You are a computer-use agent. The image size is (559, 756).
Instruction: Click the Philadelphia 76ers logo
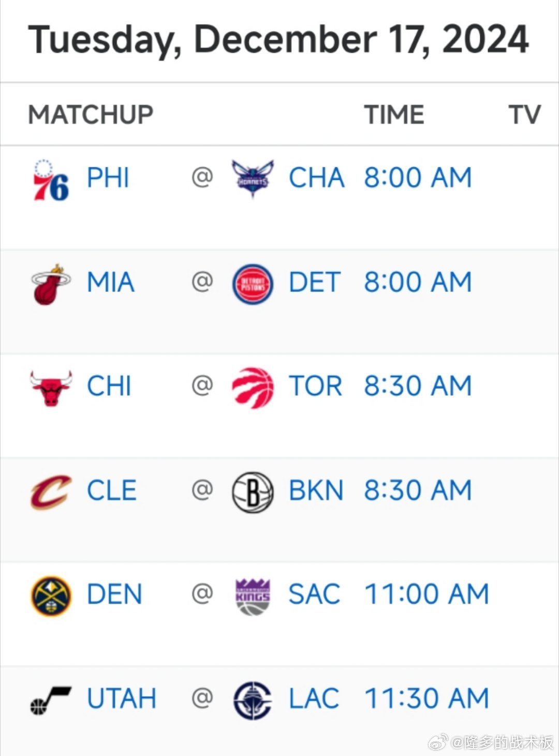[51, 180]
